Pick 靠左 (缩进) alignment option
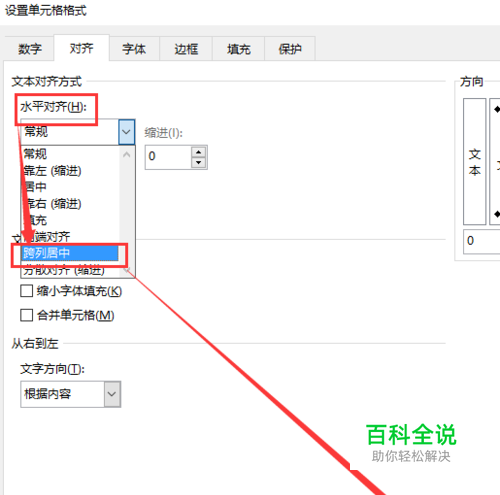The image size is (500, 495). [x=70, y=171]
